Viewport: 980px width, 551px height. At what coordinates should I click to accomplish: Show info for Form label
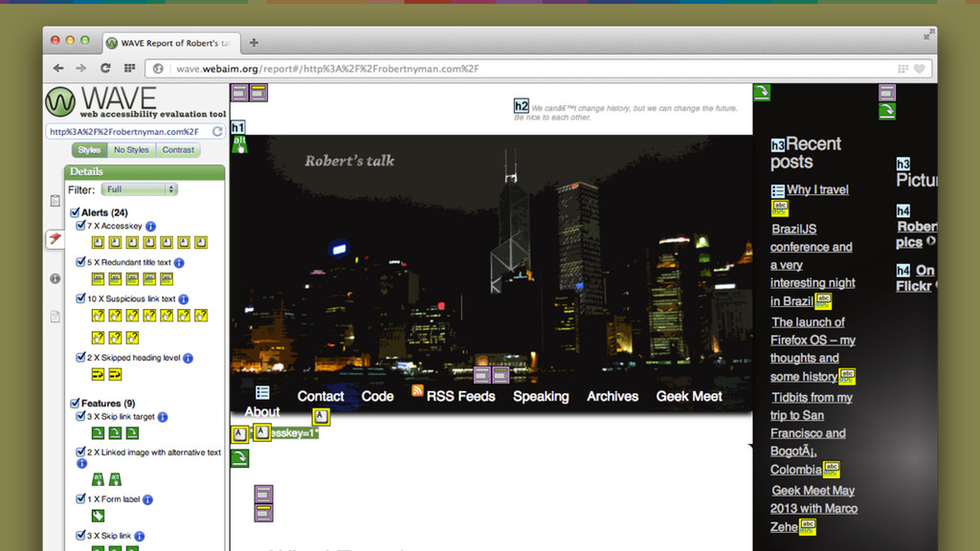[x=147, y=499]
